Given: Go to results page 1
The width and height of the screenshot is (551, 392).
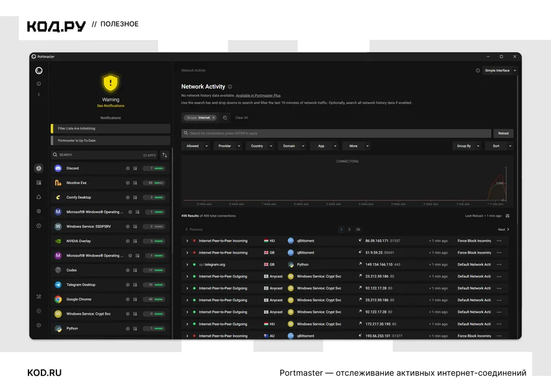Looking at the screenshot, I should click(341, 229).
